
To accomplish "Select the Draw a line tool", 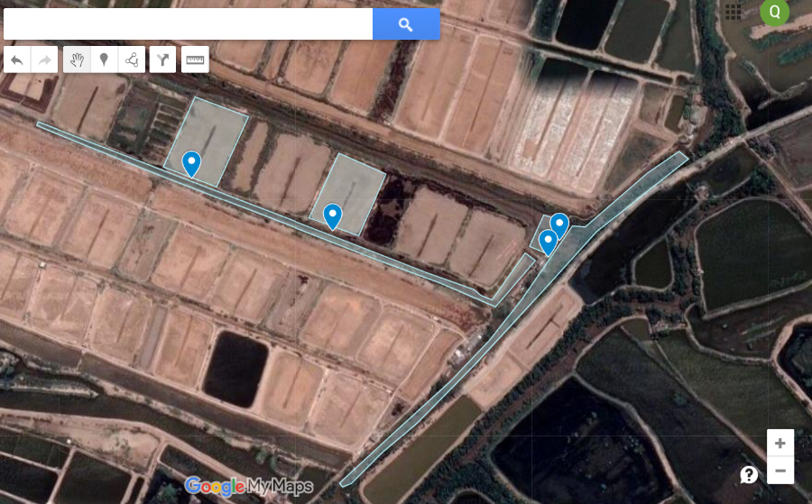I will (x=132, y=60).
